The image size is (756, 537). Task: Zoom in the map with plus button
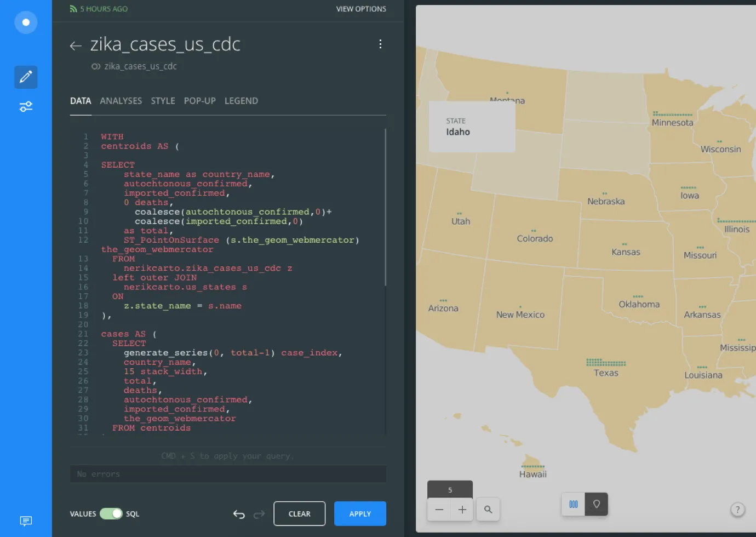462,510
